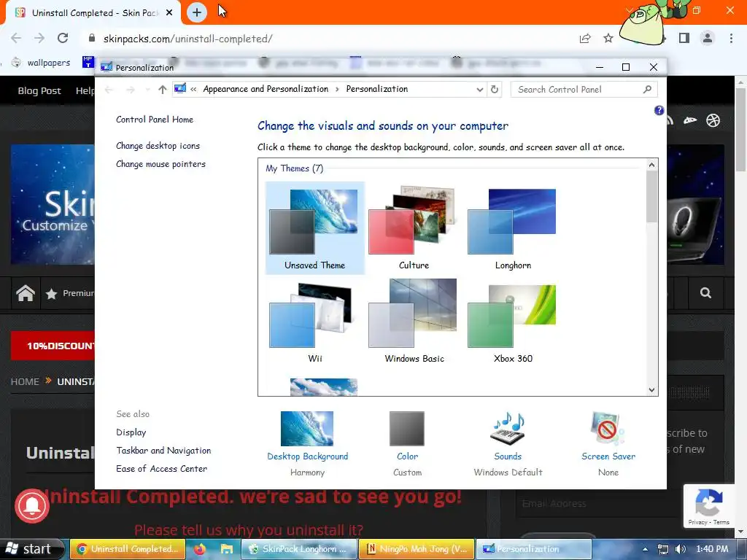Screen dimensions: 747x560
Task: Reload the skinpacks.com page
Action: pos(63,38)
